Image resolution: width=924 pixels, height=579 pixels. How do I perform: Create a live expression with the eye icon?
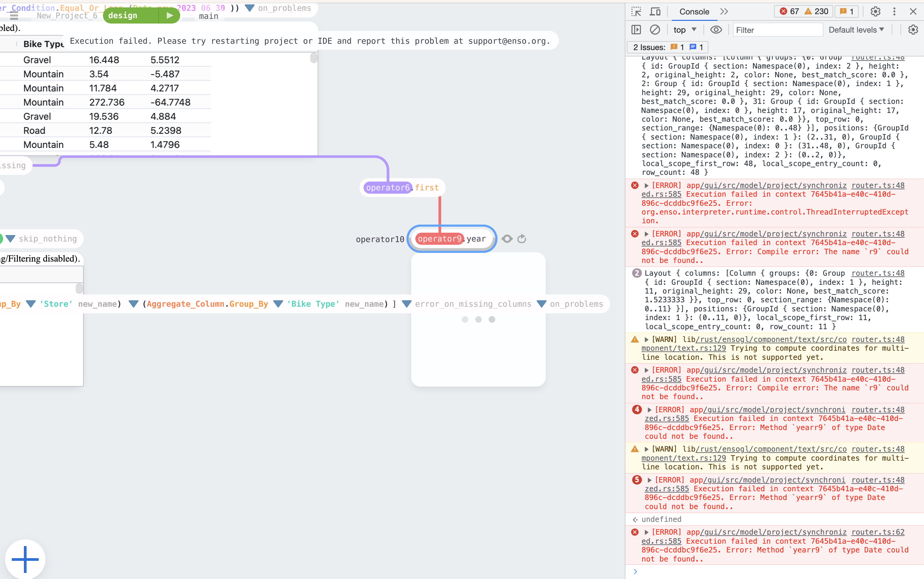[716, 30]
